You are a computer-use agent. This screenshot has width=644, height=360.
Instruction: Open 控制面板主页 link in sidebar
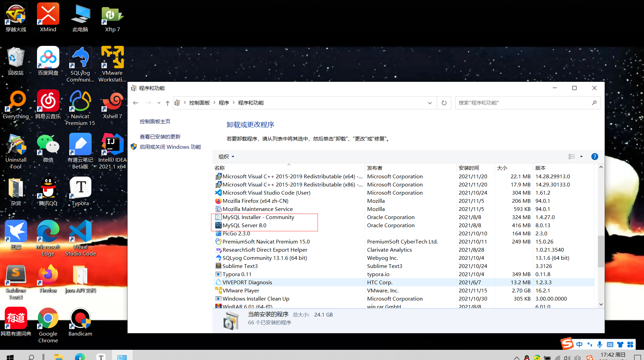click(155, 122)
